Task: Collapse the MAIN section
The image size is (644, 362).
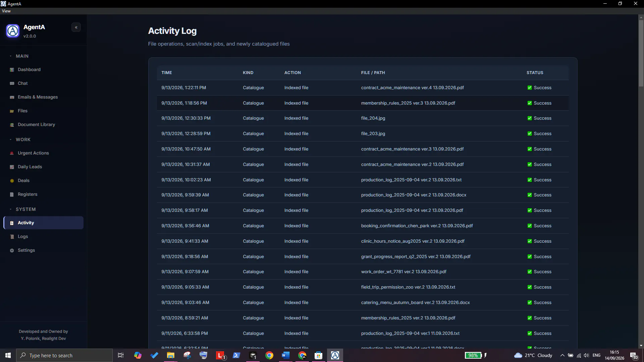Action: click(19, 56)
